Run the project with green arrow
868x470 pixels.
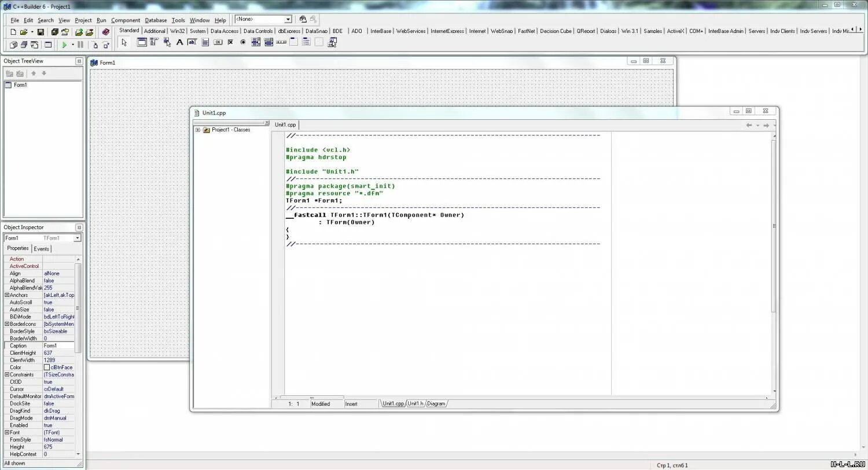click(64, 45)
